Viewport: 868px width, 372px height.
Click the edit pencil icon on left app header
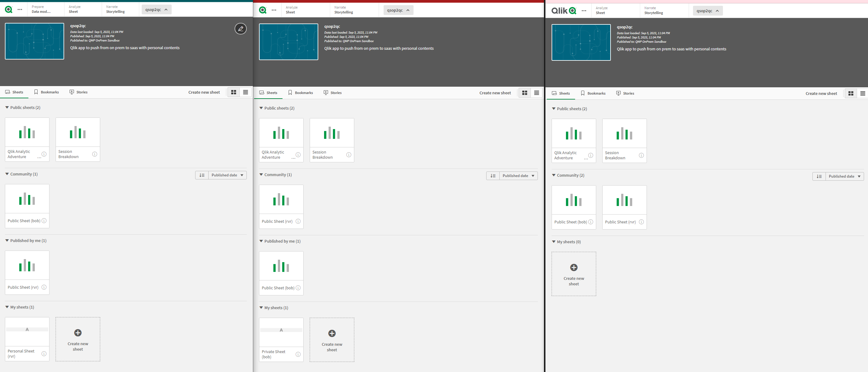(x=240, y=29)
